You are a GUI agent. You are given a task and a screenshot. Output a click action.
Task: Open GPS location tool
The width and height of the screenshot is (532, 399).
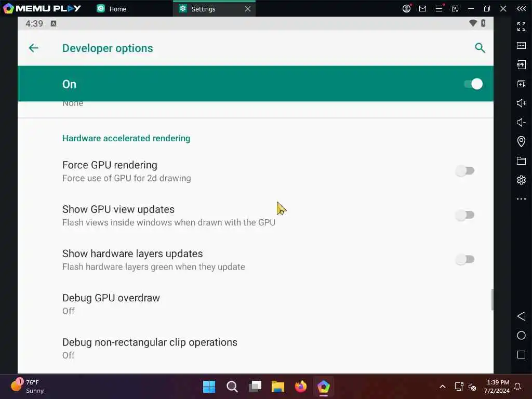pos(521,141)
